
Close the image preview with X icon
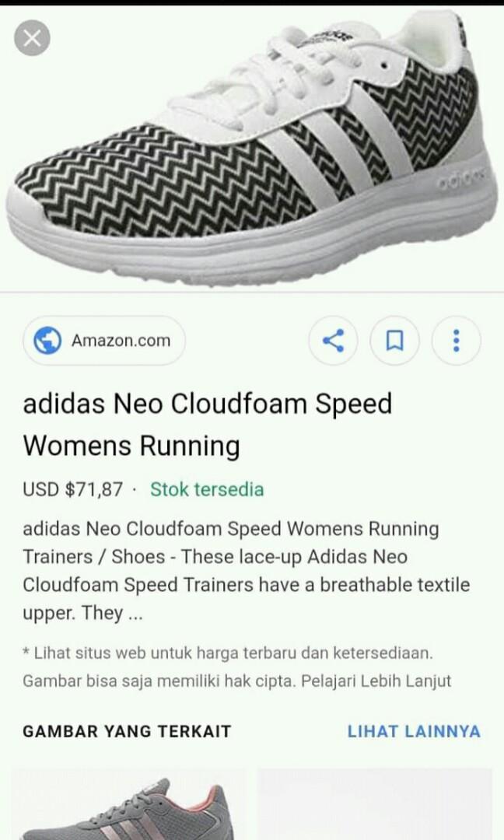[x=32, y=38]
